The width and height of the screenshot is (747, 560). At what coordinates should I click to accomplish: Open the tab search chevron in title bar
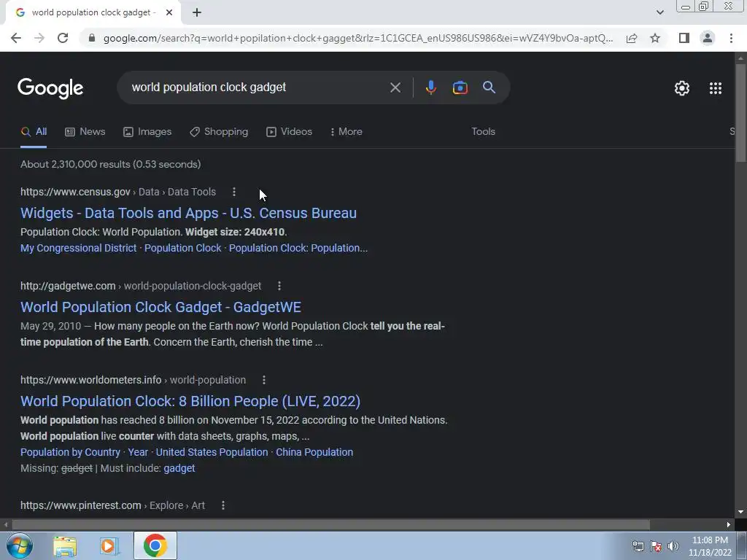point(659,12)
